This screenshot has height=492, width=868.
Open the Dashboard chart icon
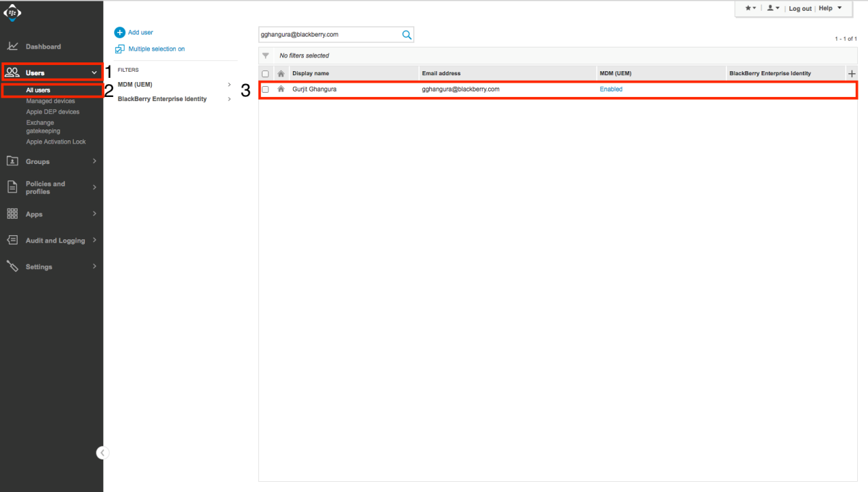click(x=12, y=46)
